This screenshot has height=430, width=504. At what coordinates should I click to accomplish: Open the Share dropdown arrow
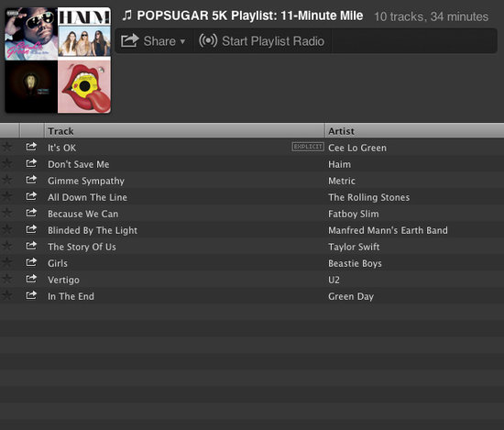click(182, 41)
